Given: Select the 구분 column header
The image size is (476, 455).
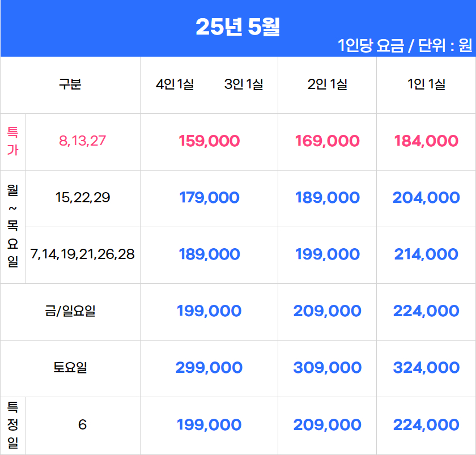Looking at the screenshot, I should click(70, 84).
